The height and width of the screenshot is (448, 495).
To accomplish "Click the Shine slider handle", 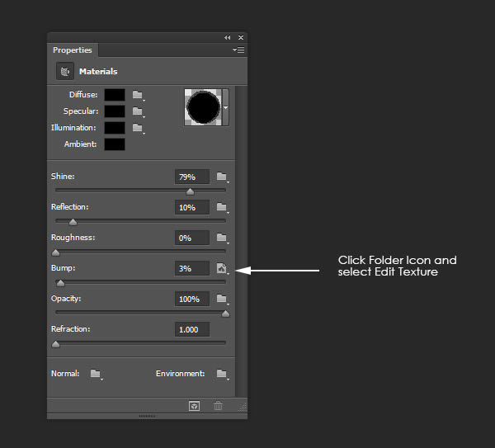I will [190, 191].
